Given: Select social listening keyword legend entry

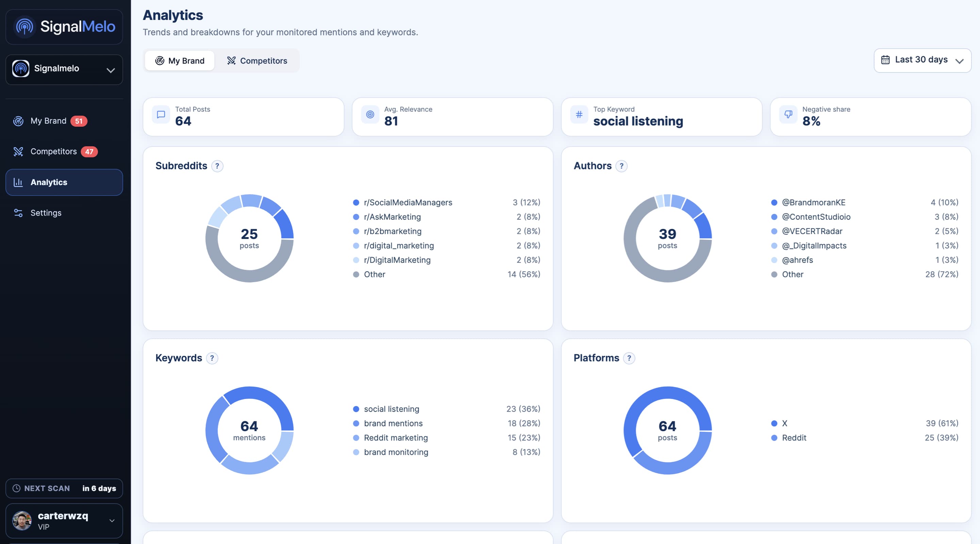Looking at the screenshot, I should point(447,409).
